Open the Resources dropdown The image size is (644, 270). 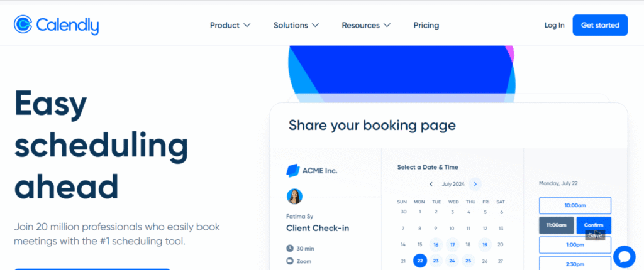tap(366, 26)
